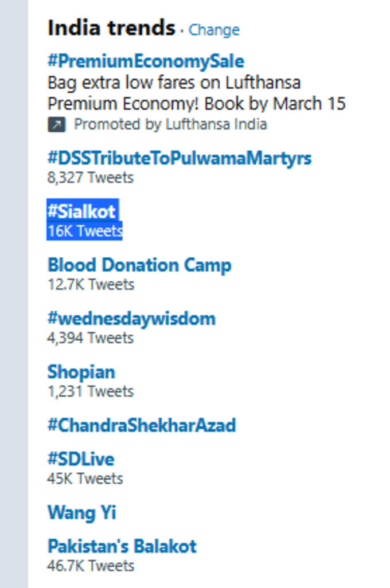Open the Shopian trending topic
The height and width of the screenshot is (588, 390).
click(x=81, y=373)
